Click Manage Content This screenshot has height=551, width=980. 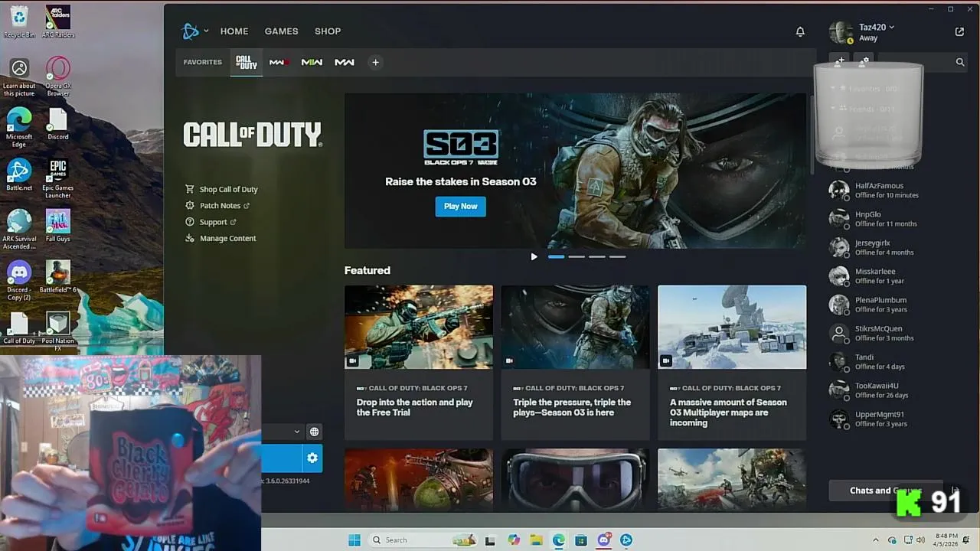[x=220, y=238]
